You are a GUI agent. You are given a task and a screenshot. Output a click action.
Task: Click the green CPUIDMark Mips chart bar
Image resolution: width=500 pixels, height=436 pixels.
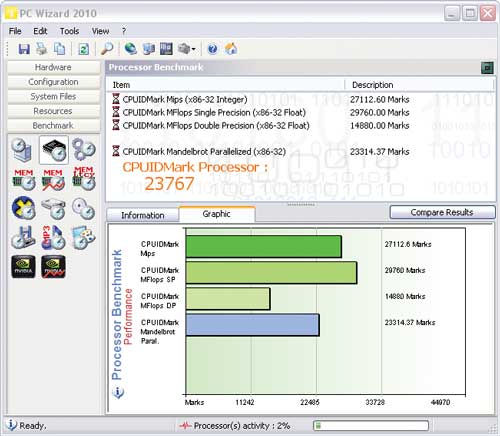pos(264,247)
